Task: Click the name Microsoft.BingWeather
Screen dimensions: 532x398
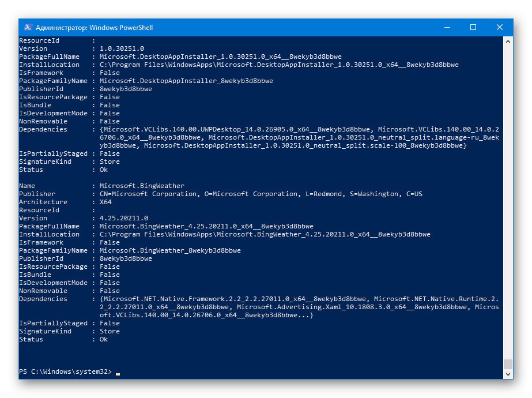Action: 142,186
